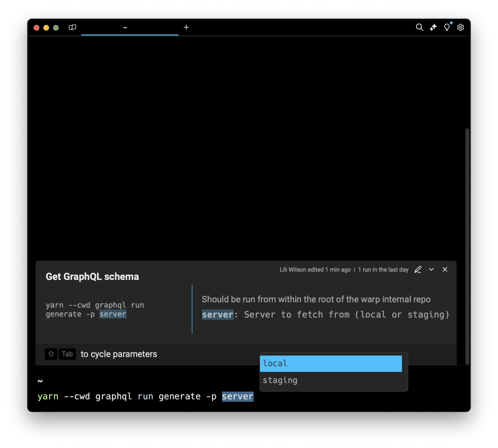Image resolution: width=498 pixels, height=448 pixels.
Task: Open Warp AI sparkles icon
Action: tap(433, 27)
